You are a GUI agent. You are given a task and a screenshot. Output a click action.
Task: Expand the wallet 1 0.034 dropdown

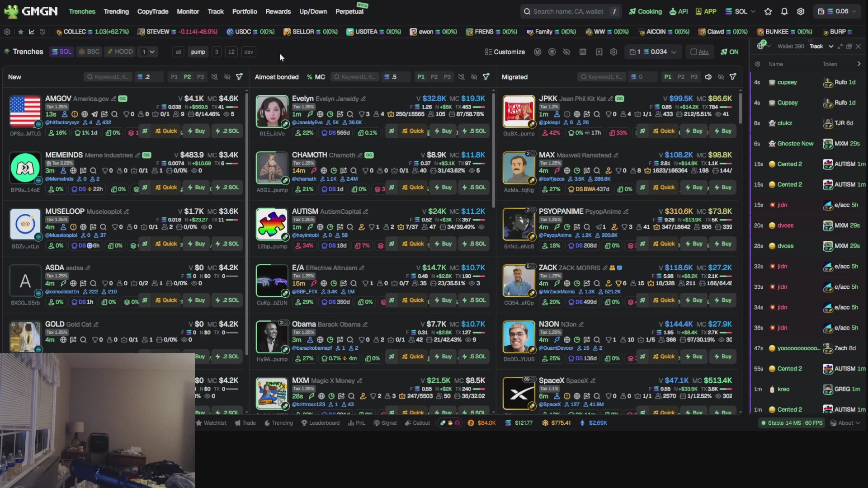(x=653, y=52)
